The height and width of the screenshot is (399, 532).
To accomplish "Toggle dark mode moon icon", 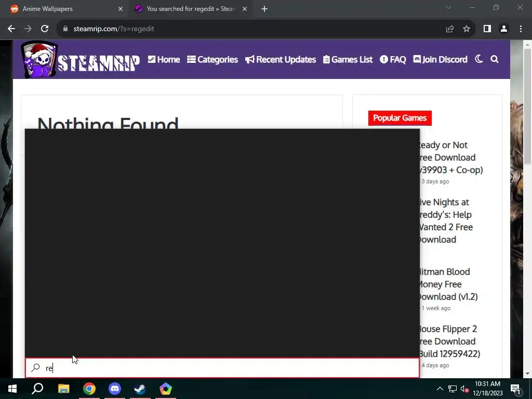I will tap(478, 59).
